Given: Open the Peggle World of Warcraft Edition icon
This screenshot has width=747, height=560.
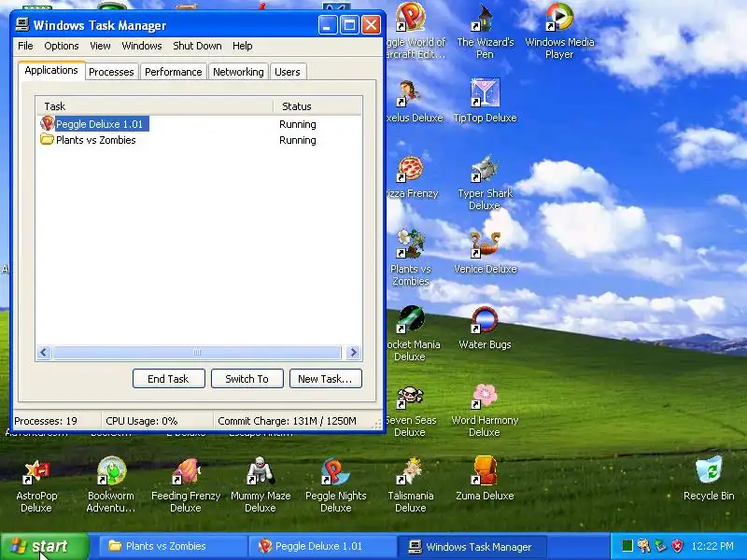Looking at the screenshot, I should point(414,32).
